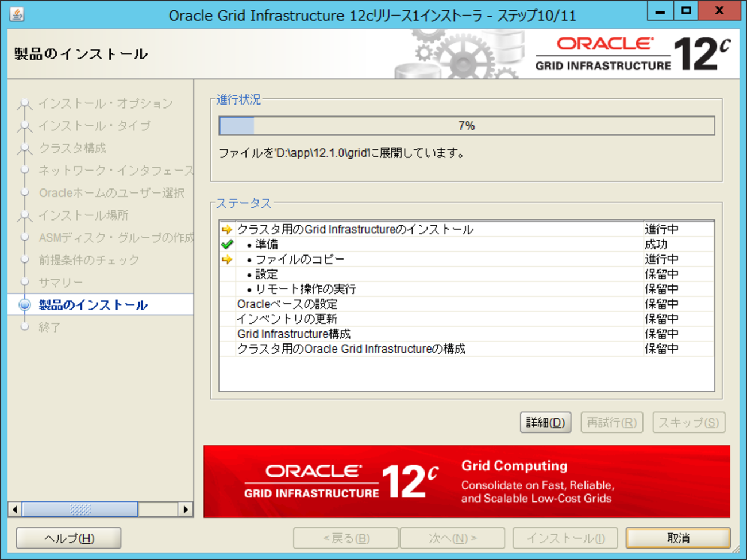This screenshot has height=560, width=747.
Task: Click the Grid Infrastructure構成 status row
Action: click(x=467, y=334)
